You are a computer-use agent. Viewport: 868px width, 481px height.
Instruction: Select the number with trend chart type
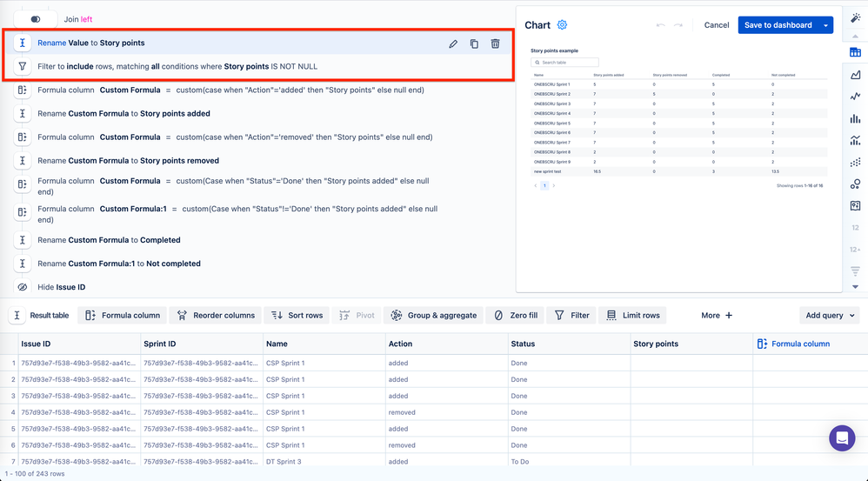pos(855,249)
